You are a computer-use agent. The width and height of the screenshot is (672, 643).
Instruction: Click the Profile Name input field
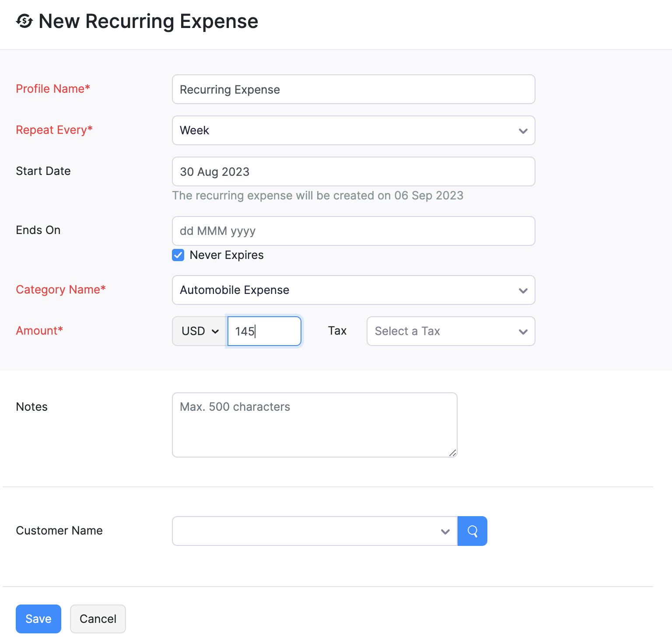point(353,89)
